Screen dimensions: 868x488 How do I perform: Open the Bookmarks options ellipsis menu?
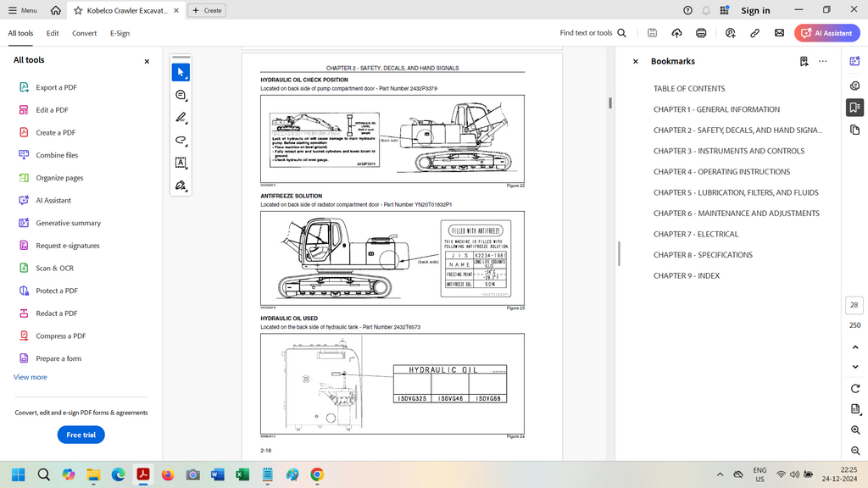[x=822, y=61]
